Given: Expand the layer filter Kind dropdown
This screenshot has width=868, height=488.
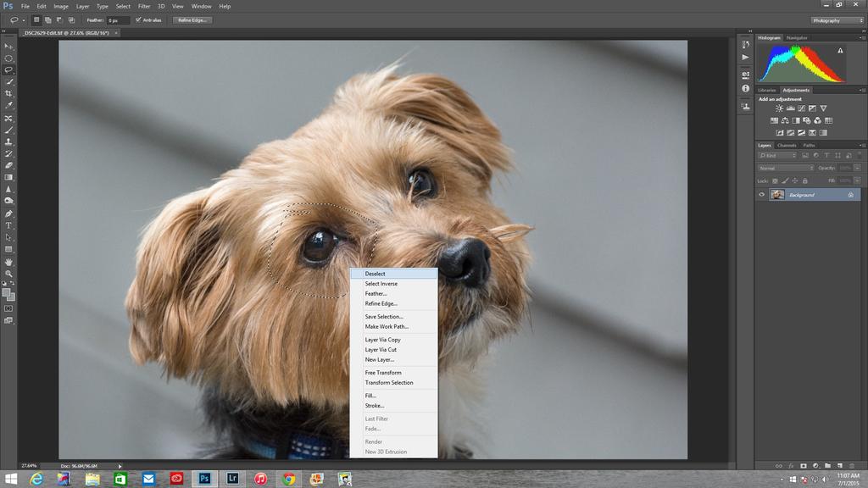Looking at the screenshot, I should pyautogui.click(x=778, y=156).
